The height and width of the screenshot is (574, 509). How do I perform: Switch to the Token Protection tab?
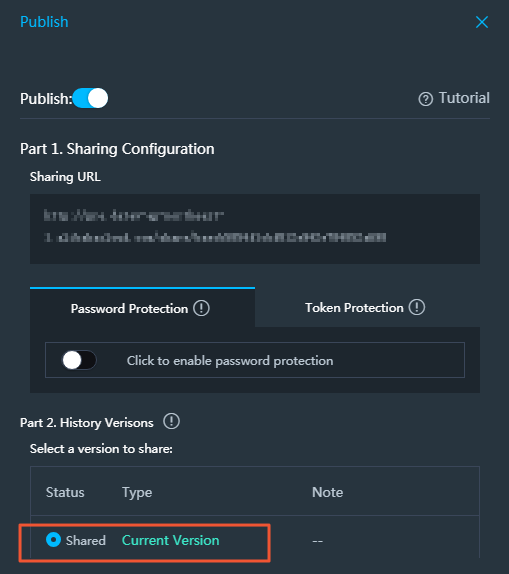(x=367, y=308)
